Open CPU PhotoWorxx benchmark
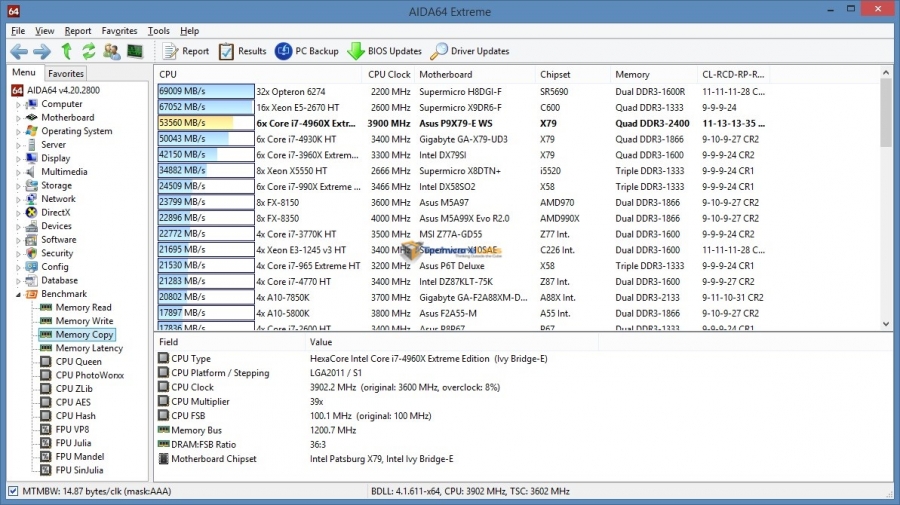The height and width of the screenshot is (505, 900). (90, 375)
